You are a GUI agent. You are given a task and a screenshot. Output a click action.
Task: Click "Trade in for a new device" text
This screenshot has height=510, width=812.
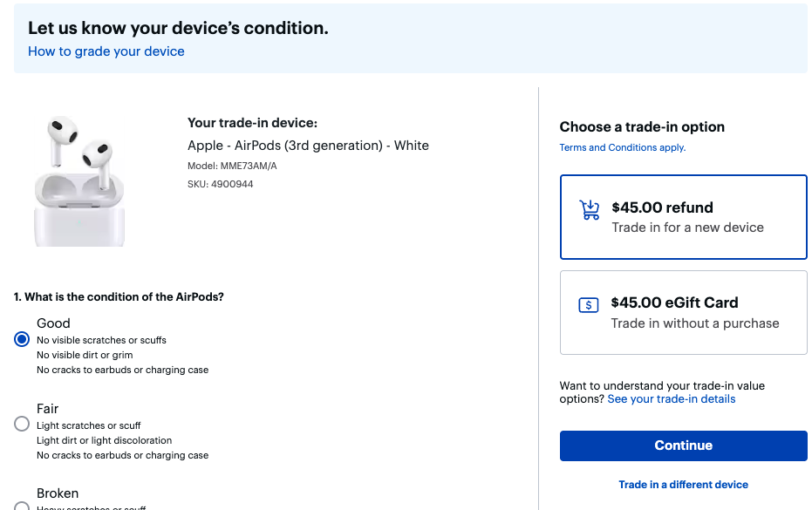tap(687, 227)
